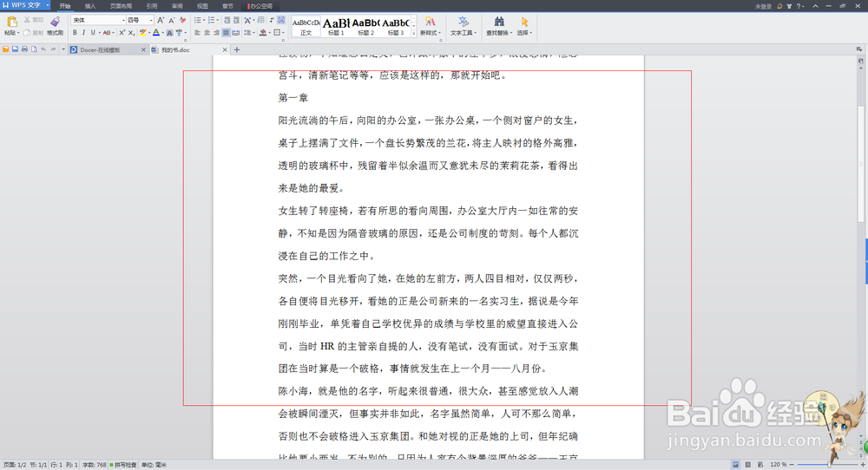This screenshot has width=868, height=470.
Task: Click the vertical scrollbar thumb
Action: click(x=861, y=164)
